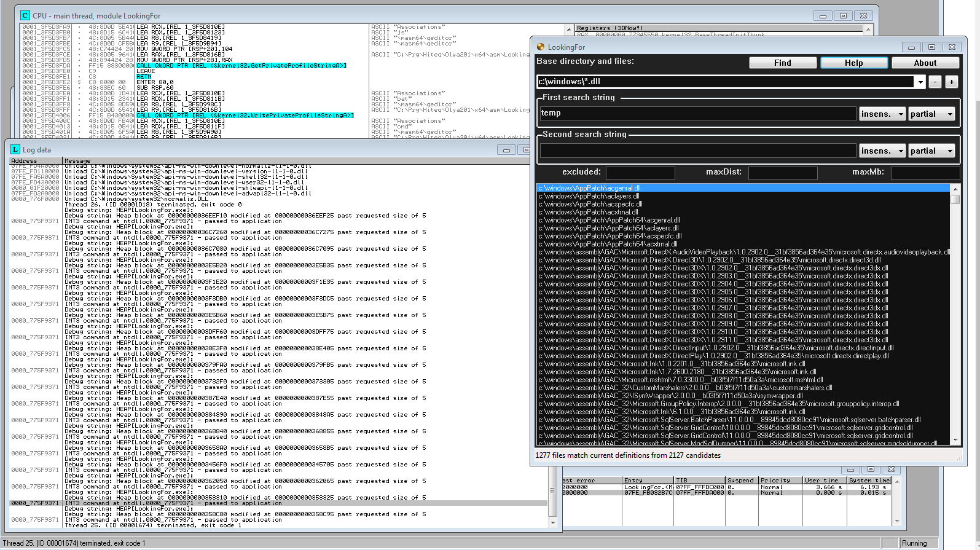980x550 pixels.
Task: Select the microsoft.grouppolicy.interop.dll result
Action: tap(743, 404)
